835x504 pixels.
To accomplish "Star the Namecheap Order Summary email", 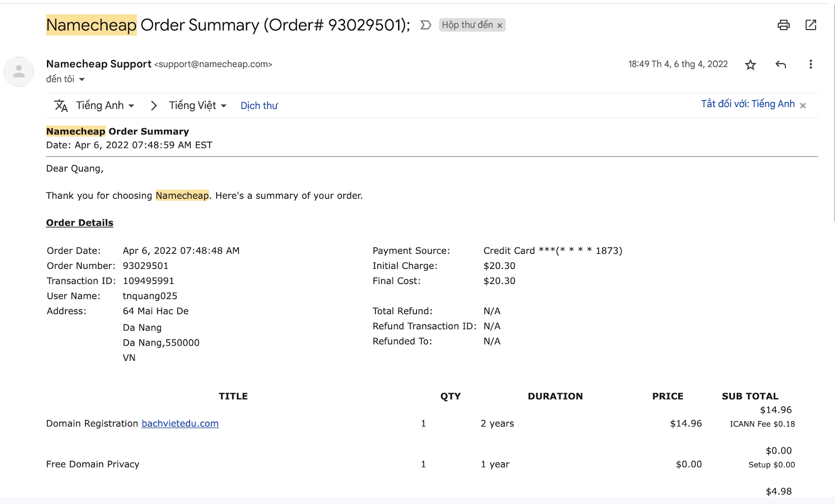I will click(750, 64).
